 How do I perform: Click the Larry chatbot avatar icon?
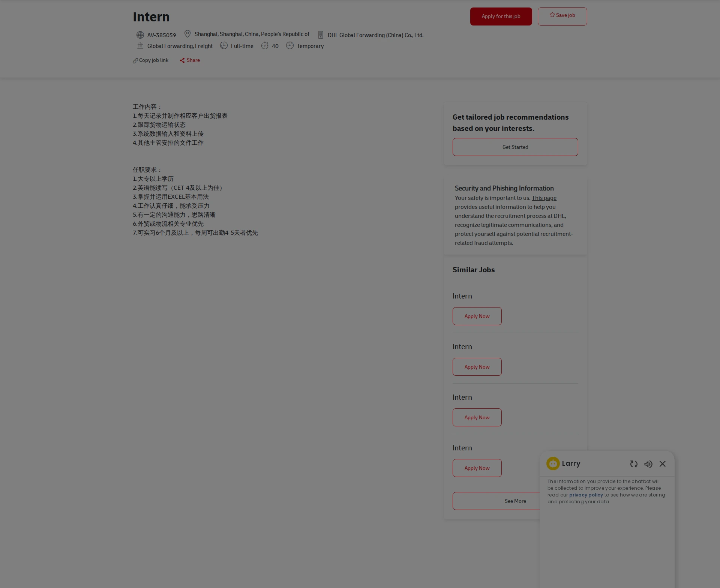tap(553, 463)
